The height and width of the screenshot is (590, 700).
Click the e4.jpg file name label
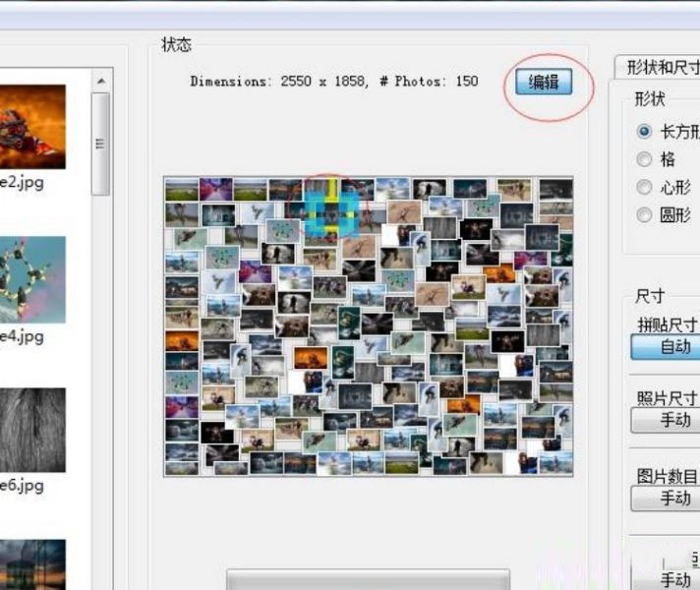point(22,337)
